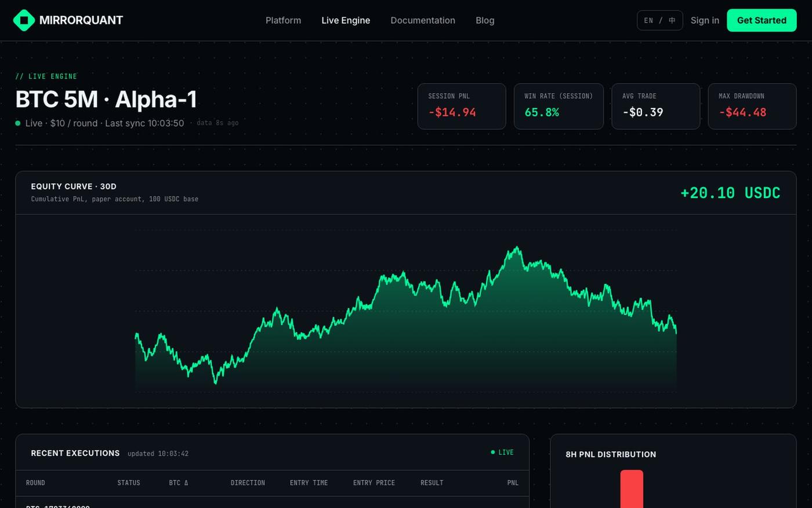
Task: Open the Platform menu item
Action: [x=283, y=20]
